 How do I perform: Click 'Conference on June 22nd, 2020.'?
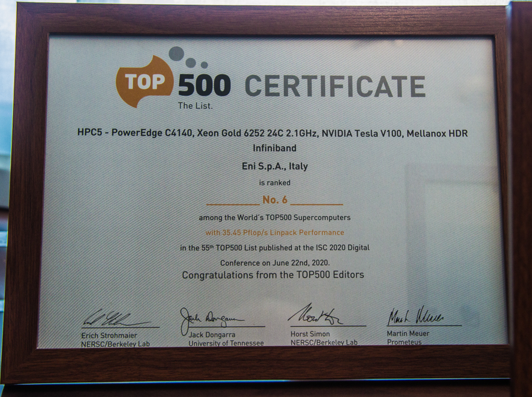pyautogui.click(x=275, y=263)
